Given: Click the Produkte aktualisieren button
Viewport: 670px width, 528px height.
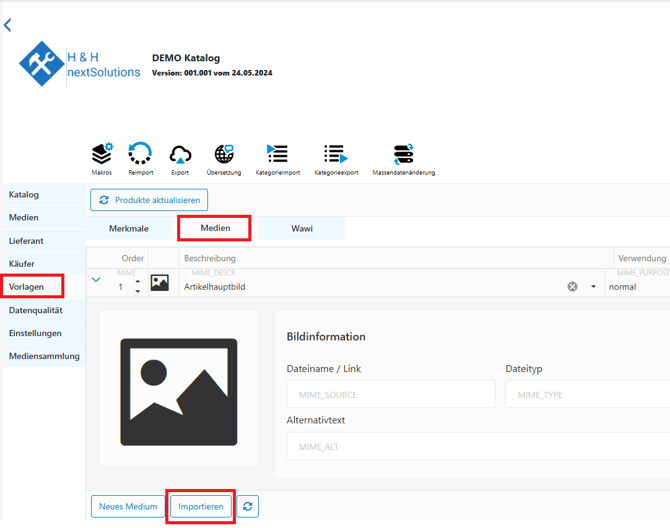Looking at the screenshot, I should (x=149, y=200).
